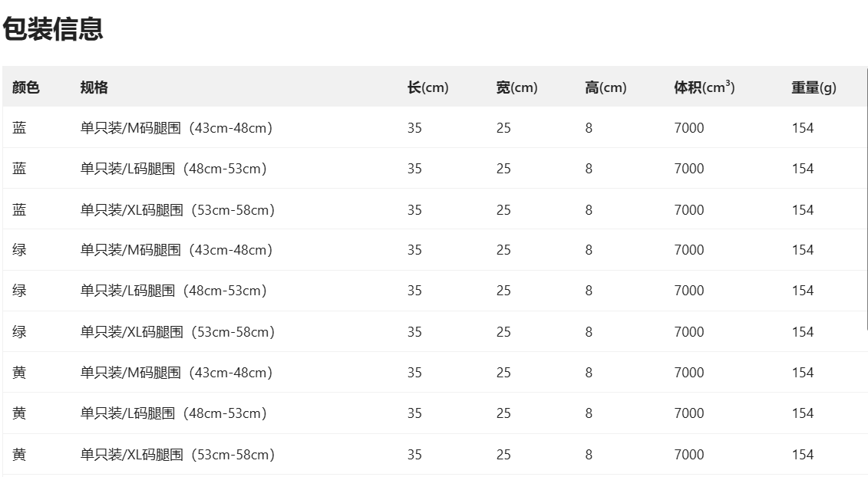Select the blue XL码 specification cell
This screenshot has height=477, width=868.
click(x=177, y=209)
